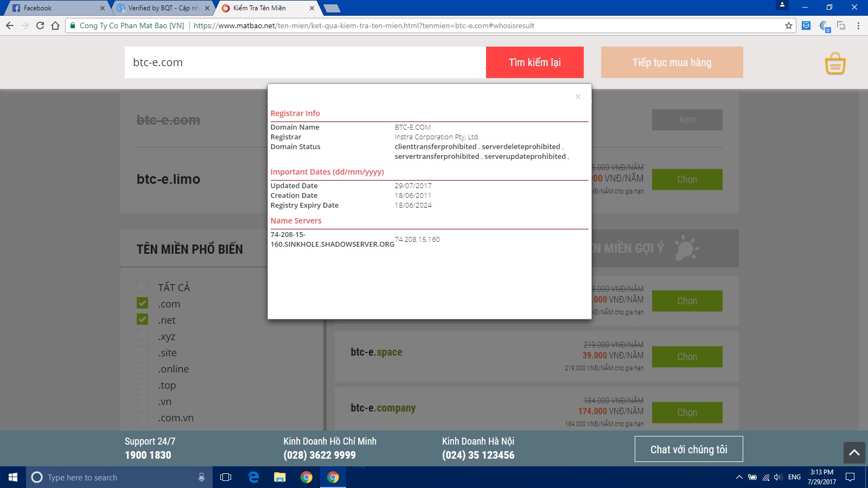The height and width of the screenshot is (488, 868).
Task: Click the Registry Expiry Date value 18/06/2024
Action: coord(413,206)
